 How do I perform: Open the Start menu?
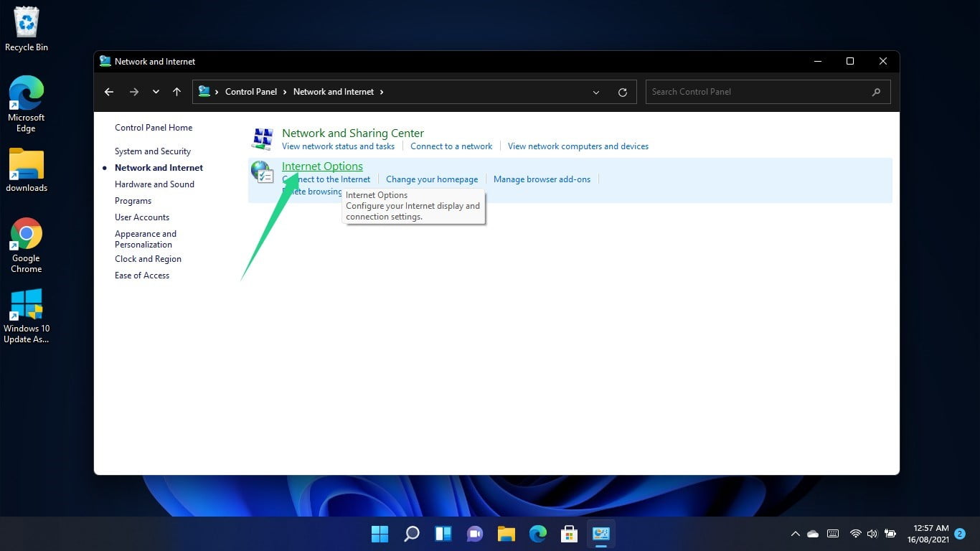pos(380,534)
